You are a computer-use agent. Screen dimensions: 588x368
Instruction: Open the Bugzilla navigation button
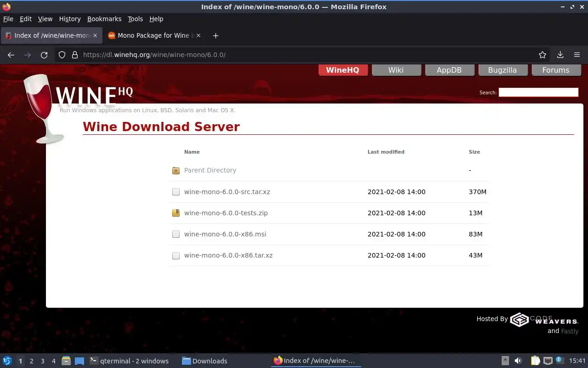pos(503,70)
